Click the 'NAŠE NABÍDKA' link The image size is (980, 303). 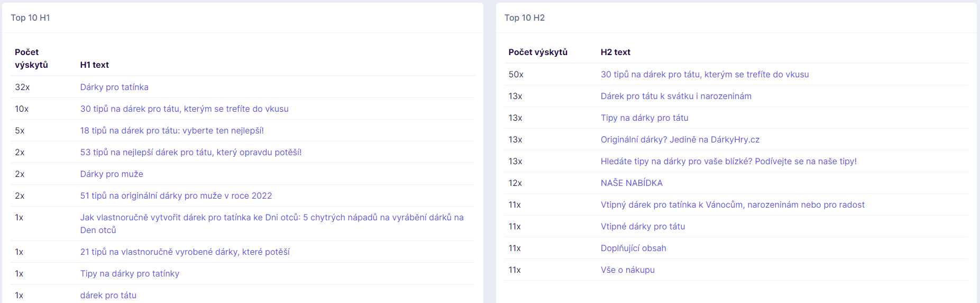[x=631, y=183]
